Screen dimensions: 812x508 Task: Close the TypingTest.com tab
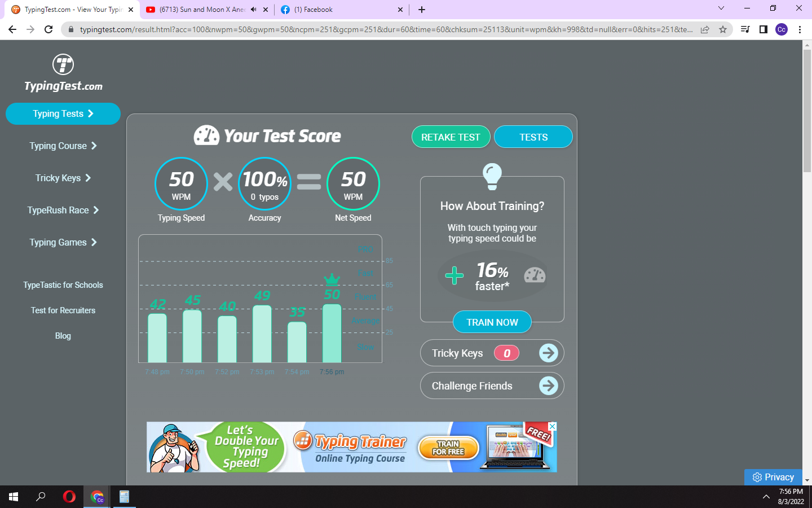pos(131,10)
